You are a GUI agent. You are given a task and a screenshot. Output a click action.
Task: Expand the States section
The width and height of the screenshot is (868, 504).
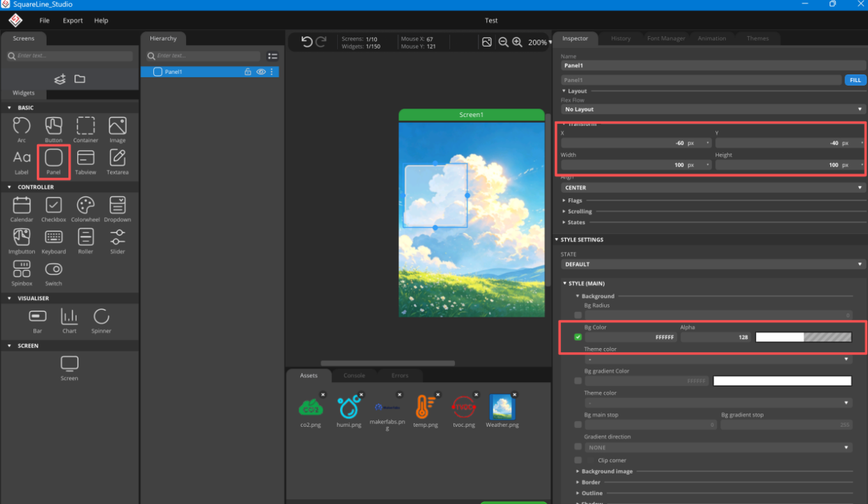[x=576, y=223]
